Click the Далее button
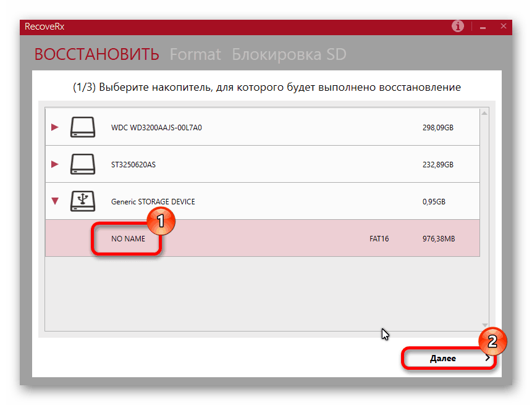 pos(449,358)
